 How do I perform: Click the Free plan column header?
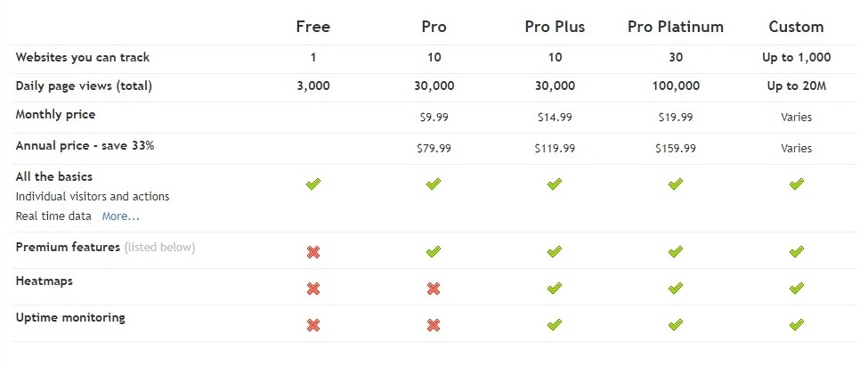coord(312,27)
